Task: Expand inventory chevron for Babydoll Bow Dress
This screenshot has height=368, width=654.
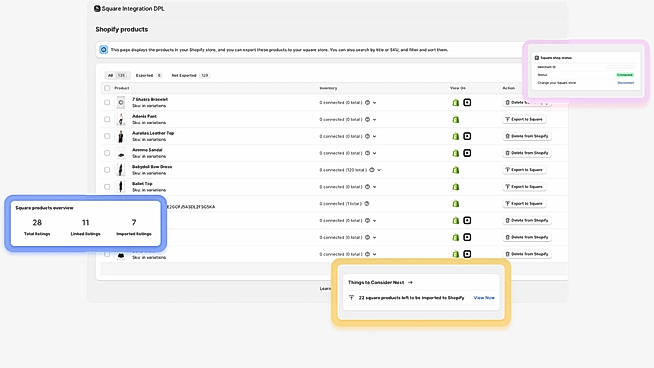Action: [379, 170]
